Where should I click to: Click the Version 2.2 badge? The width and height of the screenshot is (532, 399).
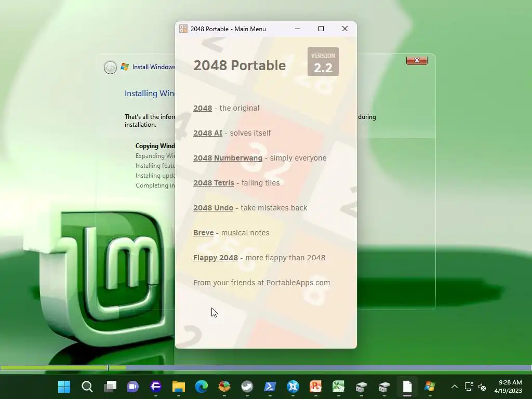pyautogui.click(x=323, y=61)
